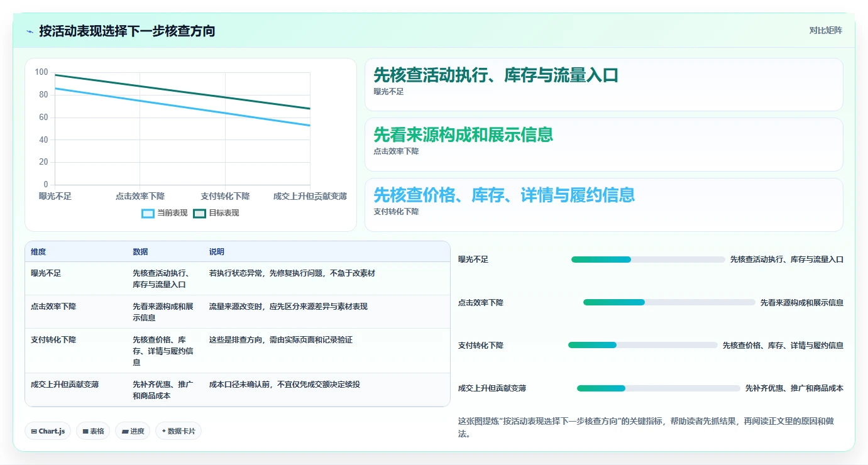
Task: Open the card titled 先核查活动执行、库存与流量入口
Action: coord(604,85)
